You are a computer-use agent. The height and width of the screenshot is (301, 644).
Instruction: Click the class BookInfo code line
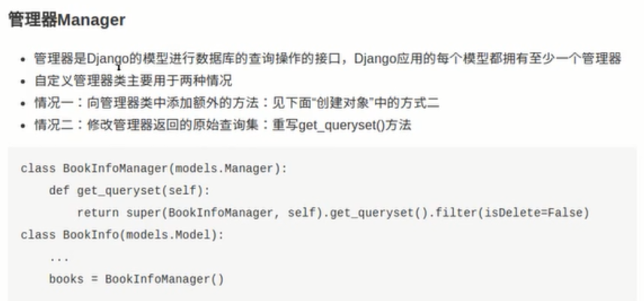click(x=122, y=235)
